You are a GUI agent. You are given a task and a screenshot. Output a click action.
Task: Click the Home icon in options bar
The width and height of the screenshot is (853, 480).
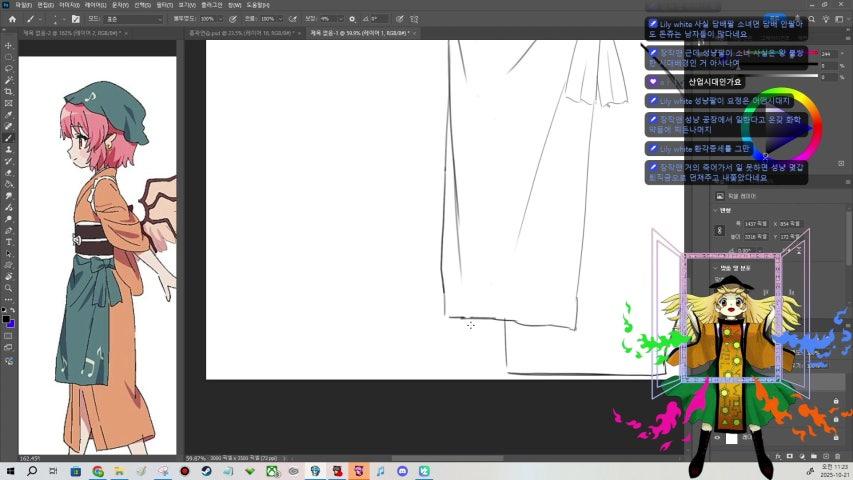pos(10,19)
